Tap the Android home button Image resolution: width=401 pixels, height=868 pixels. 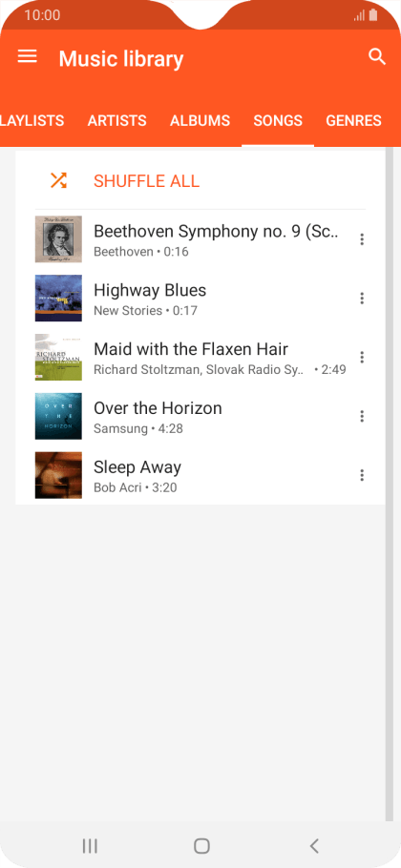tap(201, 846)
